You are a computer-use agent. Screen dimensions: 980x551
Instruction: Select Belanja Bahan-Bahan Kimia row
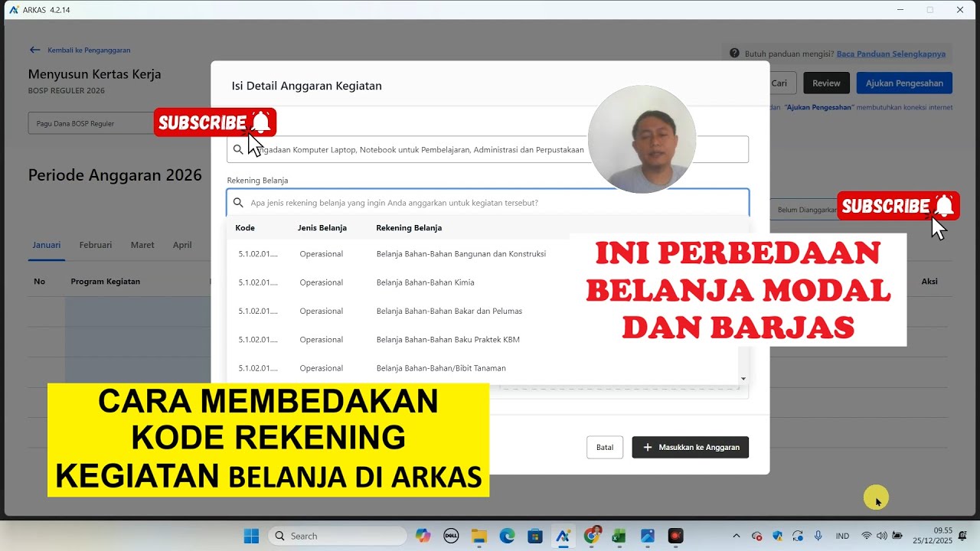482,282
